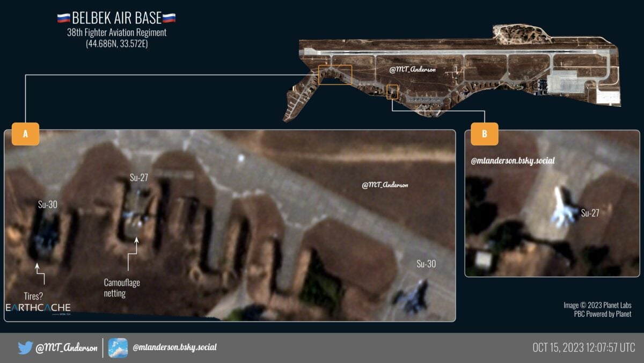This screenshot has width=644, height=363.
Task: Click the small orange square on overview map
Action: 393,91
